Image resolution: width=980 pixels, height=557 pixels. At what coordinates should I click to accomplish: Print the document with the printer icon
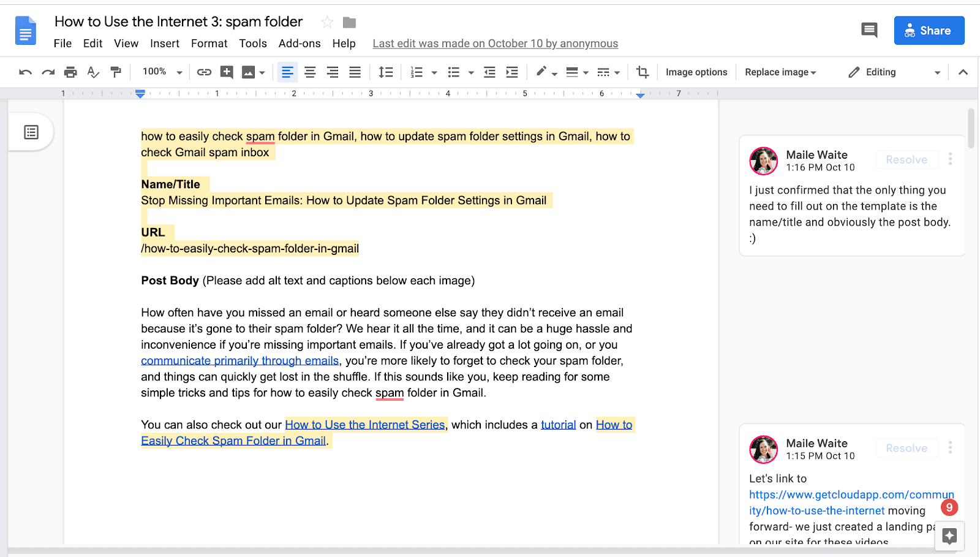(x=70, y=72)
